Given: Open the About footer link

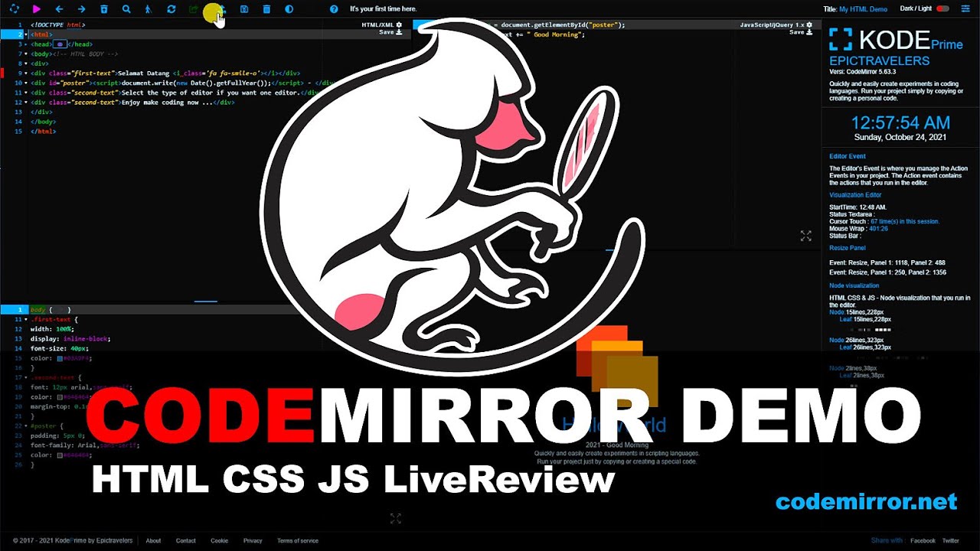Looking at the screenshot, I should coord(153,540).
